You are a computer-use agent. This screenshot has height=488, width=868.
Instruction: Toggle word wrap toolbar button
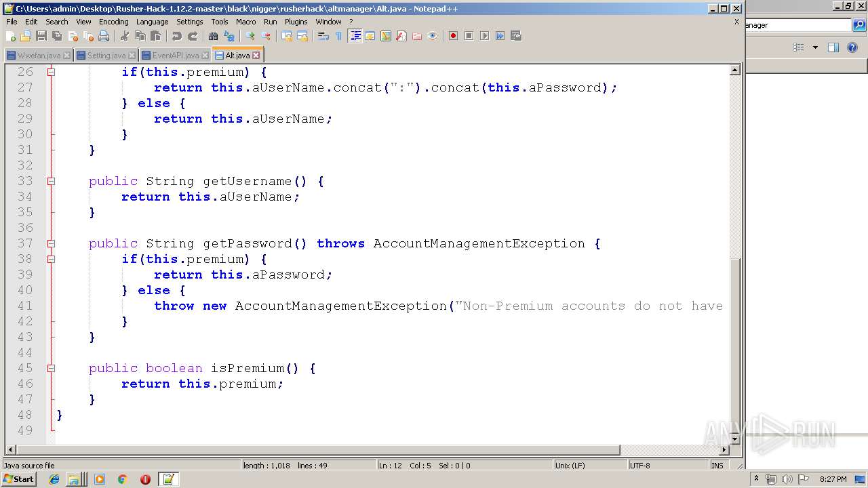[x=323, y=36]
